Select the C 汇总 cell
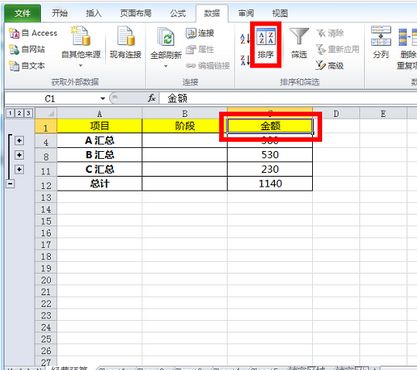 pyautogui.click(x=100, y=169)
